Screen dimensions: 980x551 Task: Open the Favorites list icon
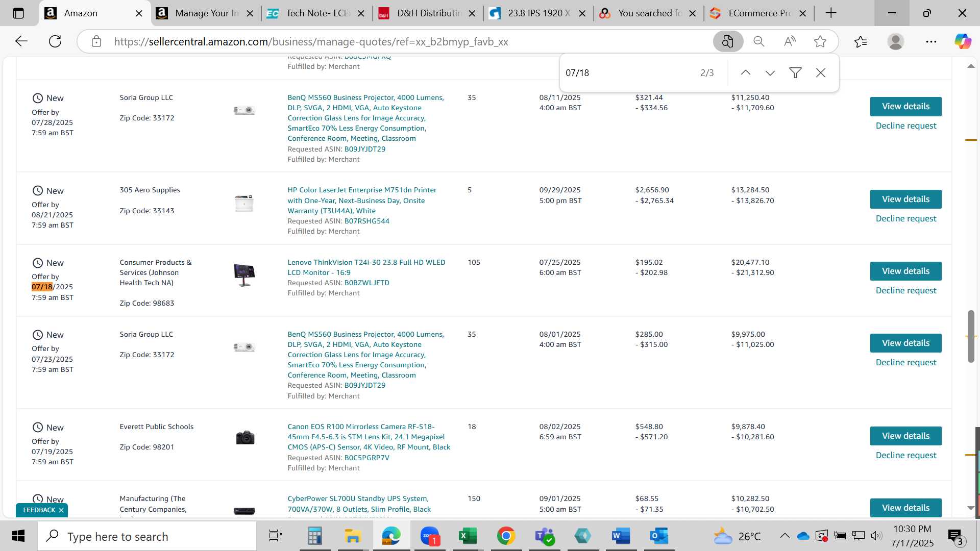tap(861, 41)
